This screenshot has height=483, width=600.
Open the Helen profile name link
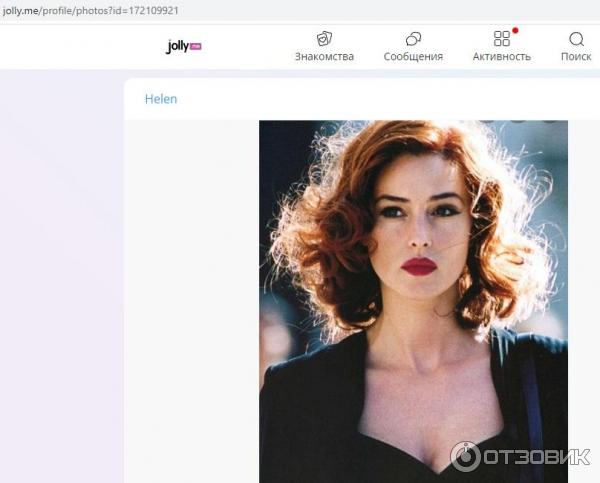[160, 99]
